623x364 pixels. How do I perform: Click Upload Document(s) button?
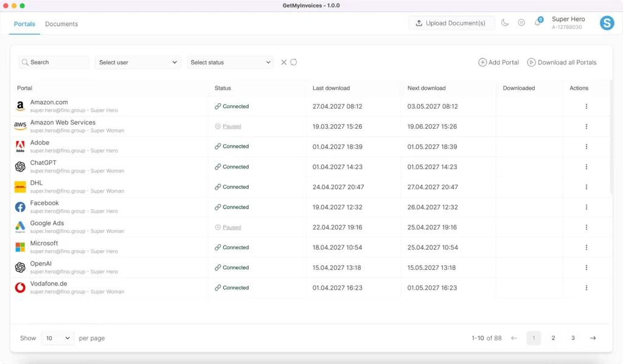click(x=451, y=23)
